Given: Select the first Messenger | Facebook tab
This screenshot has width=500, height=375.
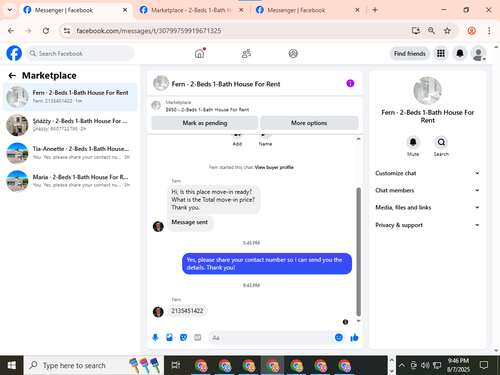Looking at the screenshot, I should click(75, 10).
